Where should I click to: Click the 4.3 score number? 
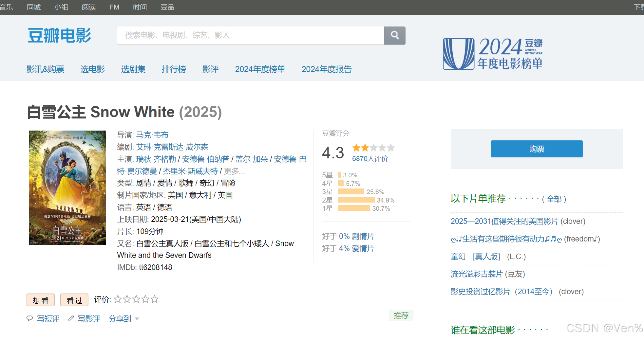(x=333, y=153)
